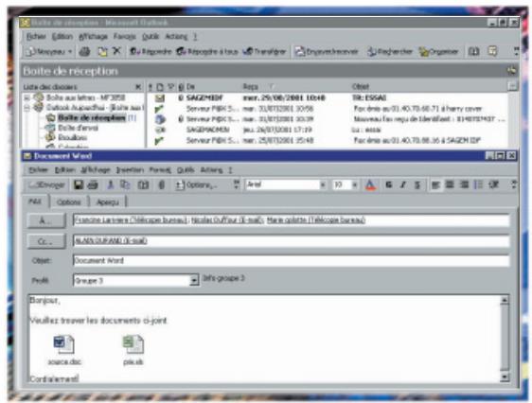
Task: Select Brouillons folder
Action: coord(72,137)
